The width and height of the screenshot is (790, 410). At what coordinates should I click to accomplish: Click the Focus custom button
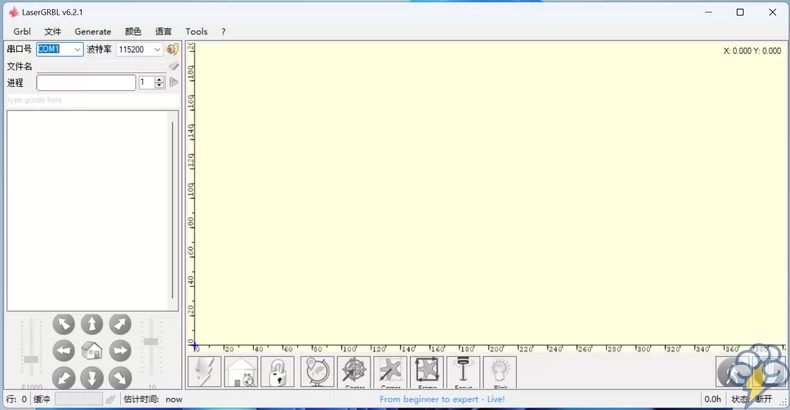click(x=464, y=372)
